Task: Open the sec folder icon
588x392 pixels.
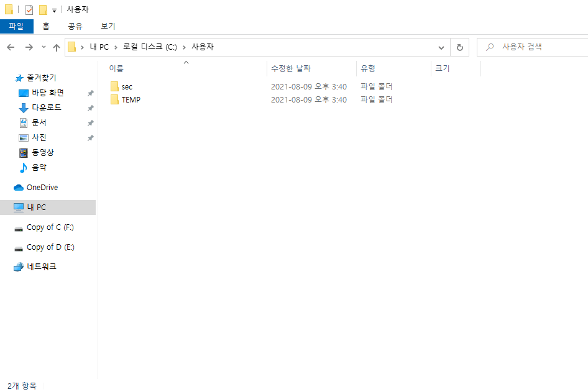Action: (114, 86)
